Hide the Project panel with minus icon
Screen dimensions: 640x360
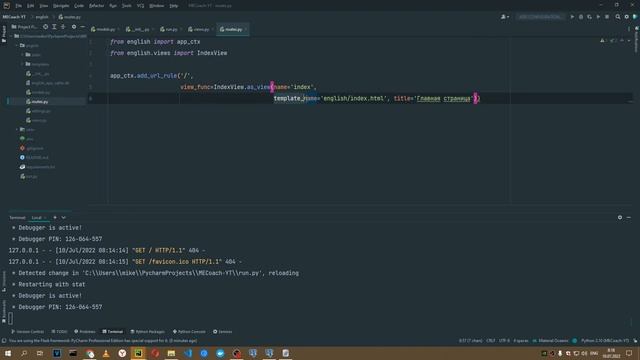tap(82, 27)
